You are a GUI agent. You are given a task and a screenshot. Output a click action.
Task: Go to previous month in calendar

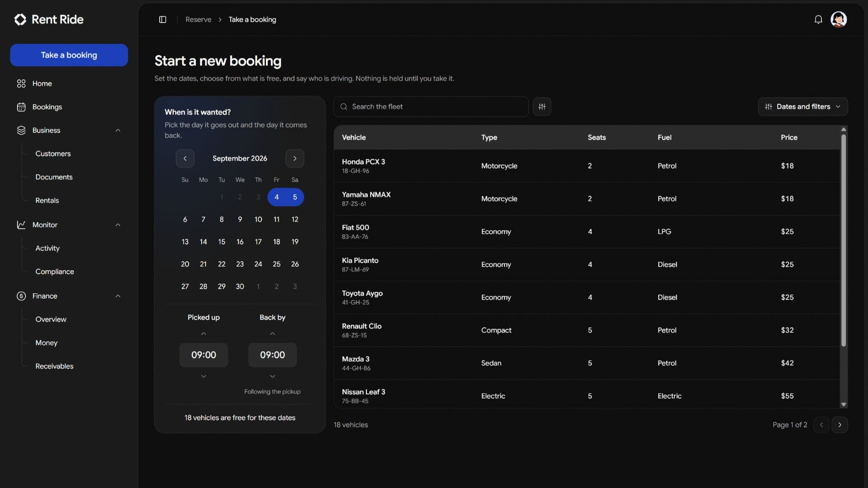point(185,159)
